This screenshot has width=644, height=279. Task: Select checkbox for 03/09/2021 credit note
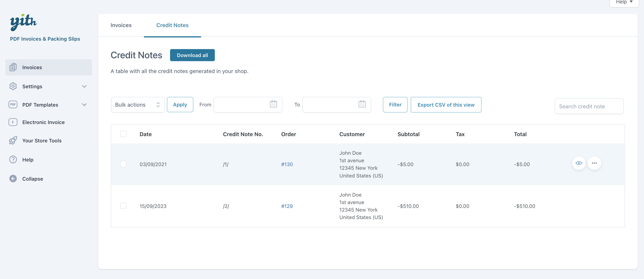pos(123,164)
